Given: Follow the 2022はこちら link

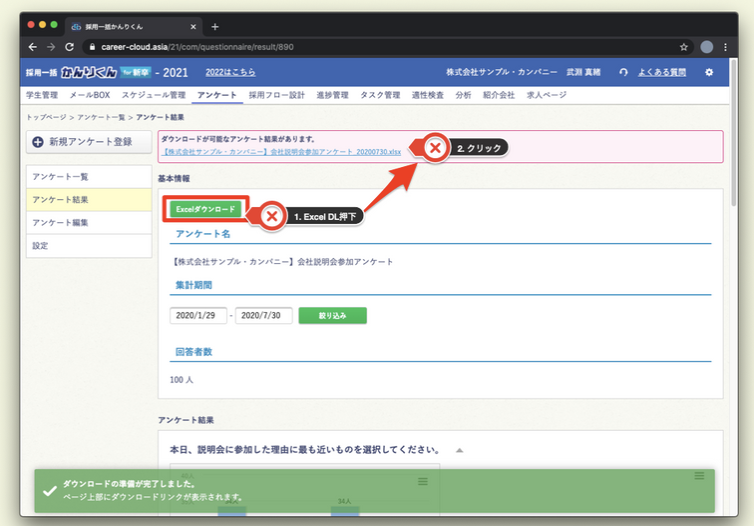Looking at the screenshot, I should (x=230, y=72).
